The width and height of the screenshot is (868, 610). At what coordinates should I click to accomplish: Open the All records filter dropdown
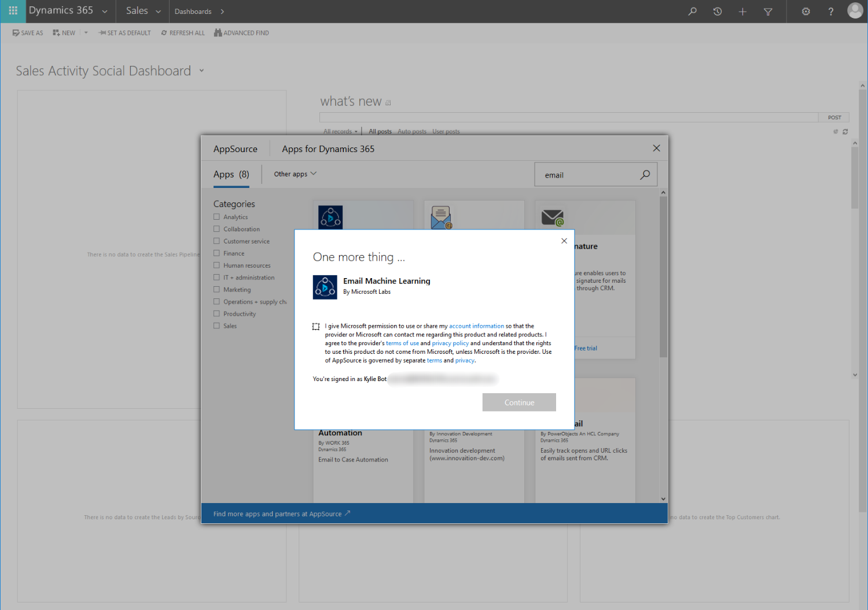(340, 132)
